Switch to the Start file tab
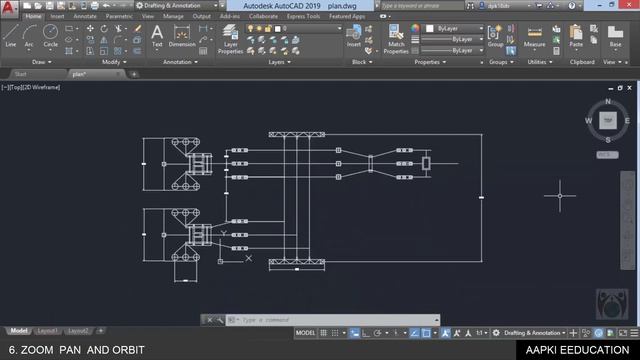Viewport: 640px width, 360px height. [x=20, y=74]
